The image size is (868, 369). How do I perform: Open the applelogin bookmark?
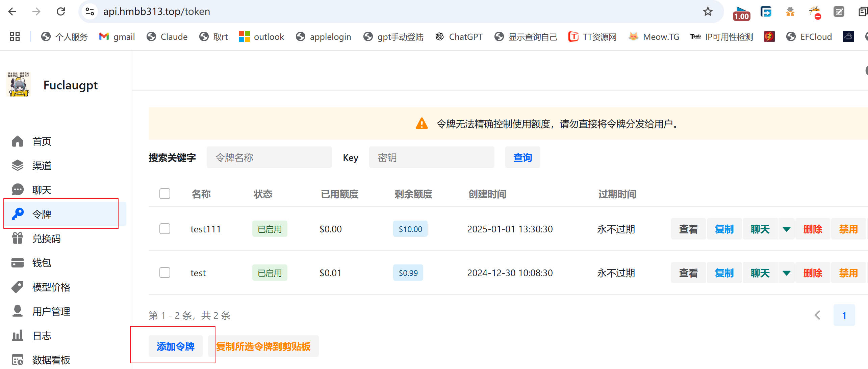(323, 36)
